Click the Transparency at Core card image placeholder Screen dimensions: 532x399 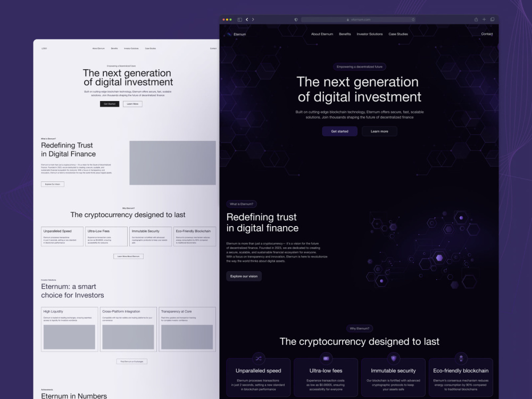point(187,337)
